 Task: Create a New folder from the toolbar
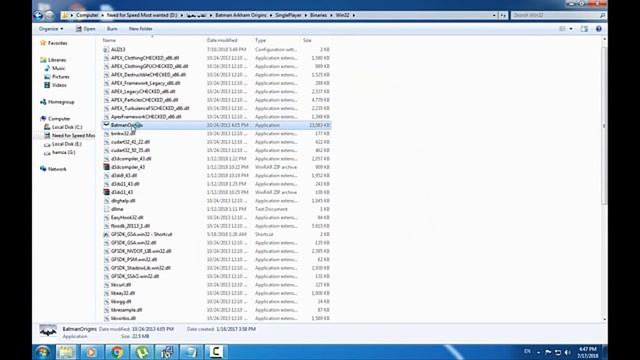point(140,29)
